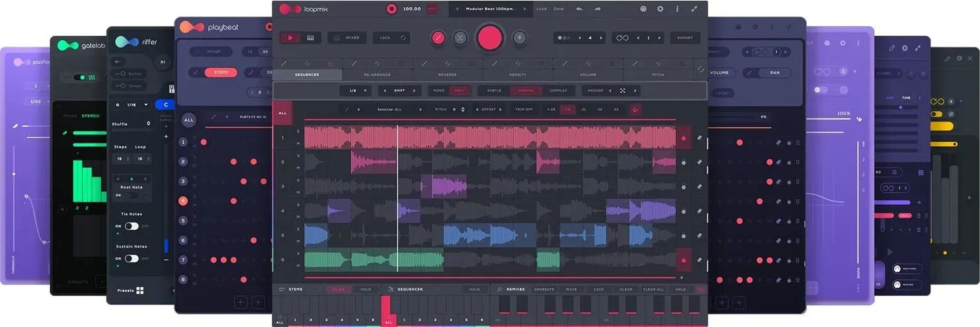Viewport: 980px width, 327px height.
Task: Click right arrow next to SHIFT
Action: point(414,91)
